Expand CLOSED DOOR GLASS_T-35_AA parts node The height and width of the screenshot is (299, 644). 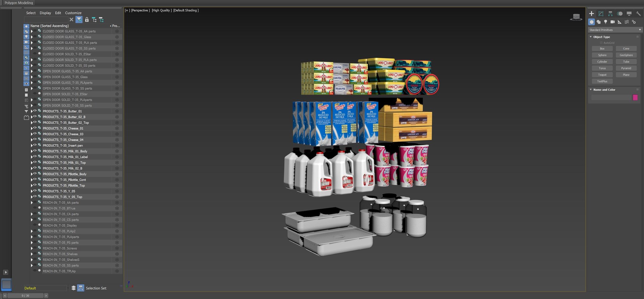point(32,31)
